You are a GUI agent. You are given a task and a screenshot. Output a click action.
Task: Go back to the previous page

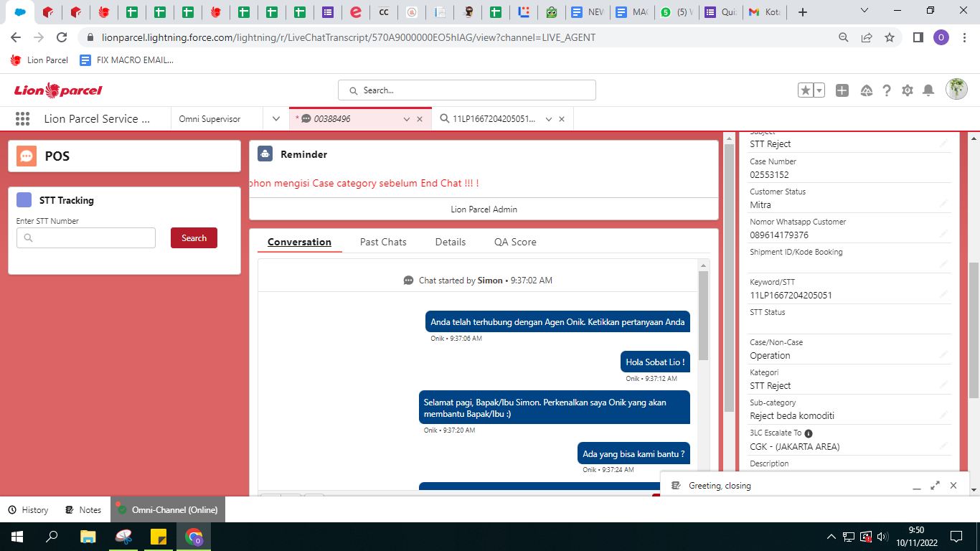coord(16,37)
